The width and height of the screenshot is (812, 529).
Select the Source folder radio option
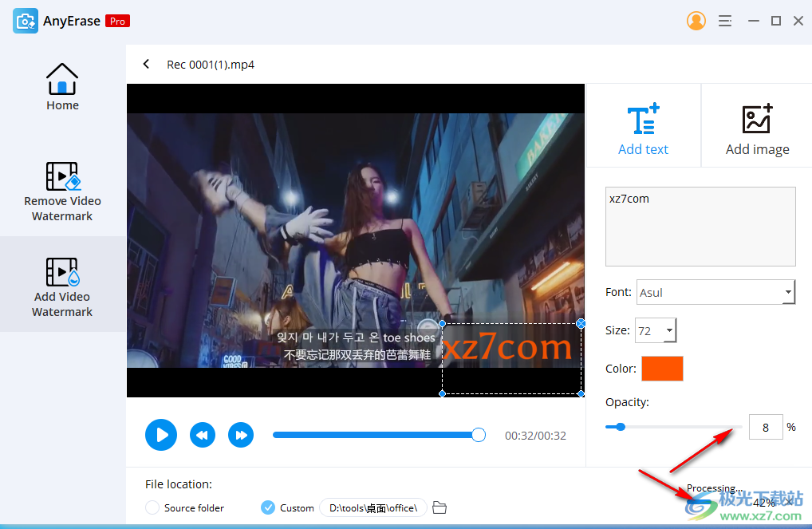pos(152,508)
